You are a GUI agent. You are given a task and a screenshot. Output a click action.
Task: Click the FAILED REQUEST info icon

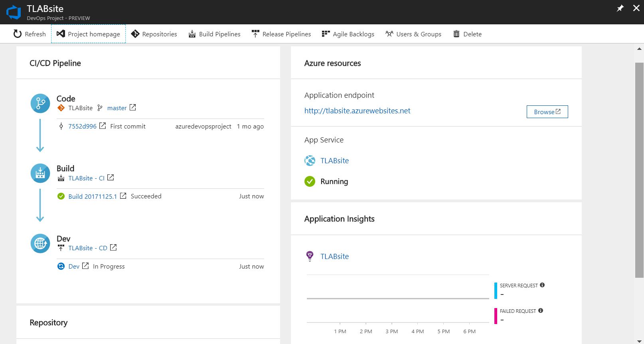(541, 310)
